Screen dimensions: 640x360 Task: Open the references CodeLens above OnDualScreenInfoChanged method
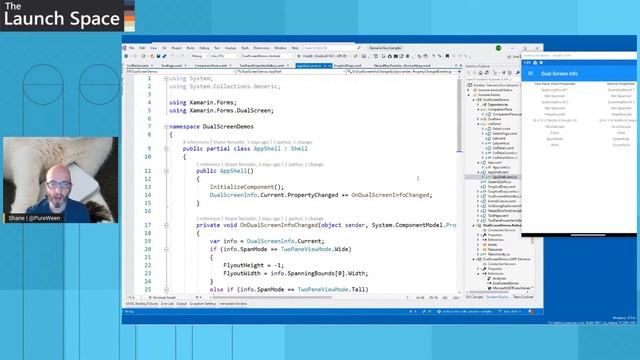pos(208,219)
